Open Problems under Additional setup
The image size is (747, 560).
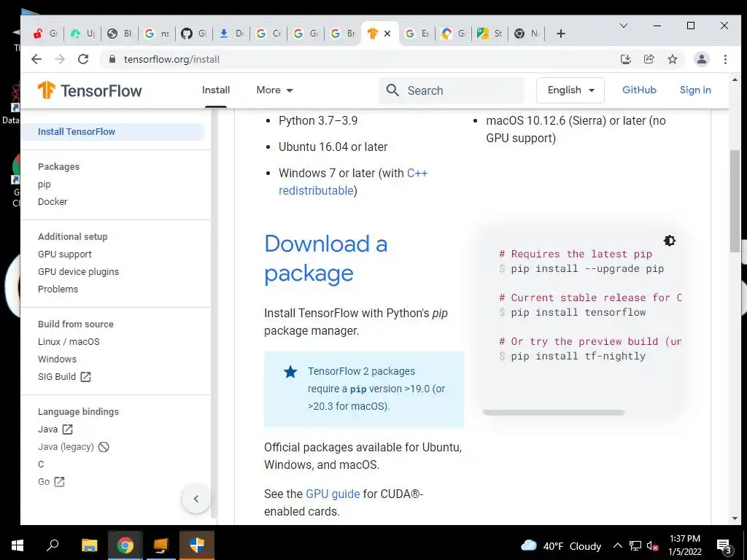[58, 289]
